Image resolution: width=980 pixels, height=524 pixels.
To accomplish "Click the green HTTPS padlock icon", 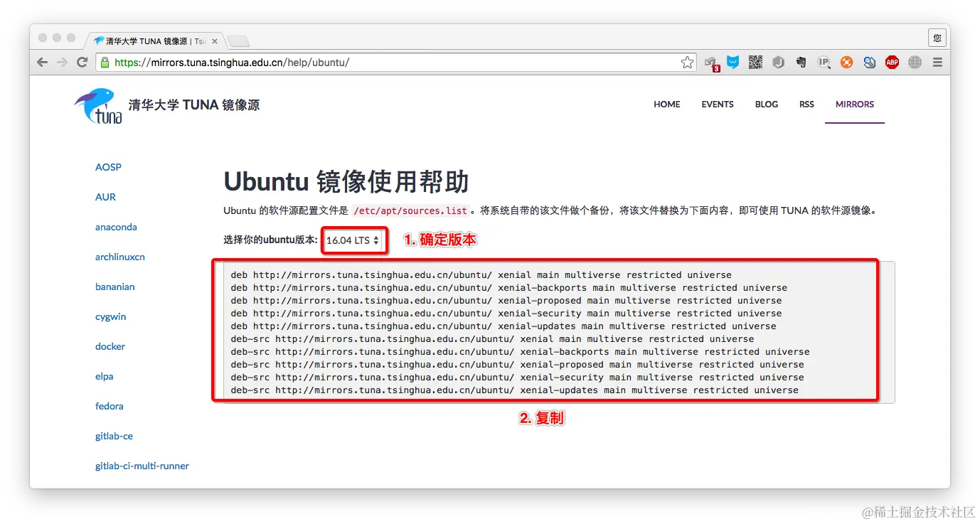I will [105, 63].
